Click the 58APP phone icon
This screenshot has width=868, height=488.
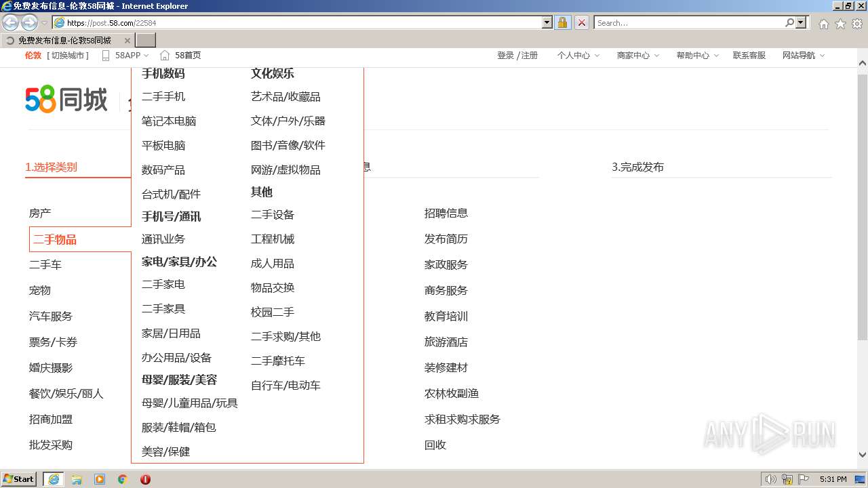pos(106,56)
